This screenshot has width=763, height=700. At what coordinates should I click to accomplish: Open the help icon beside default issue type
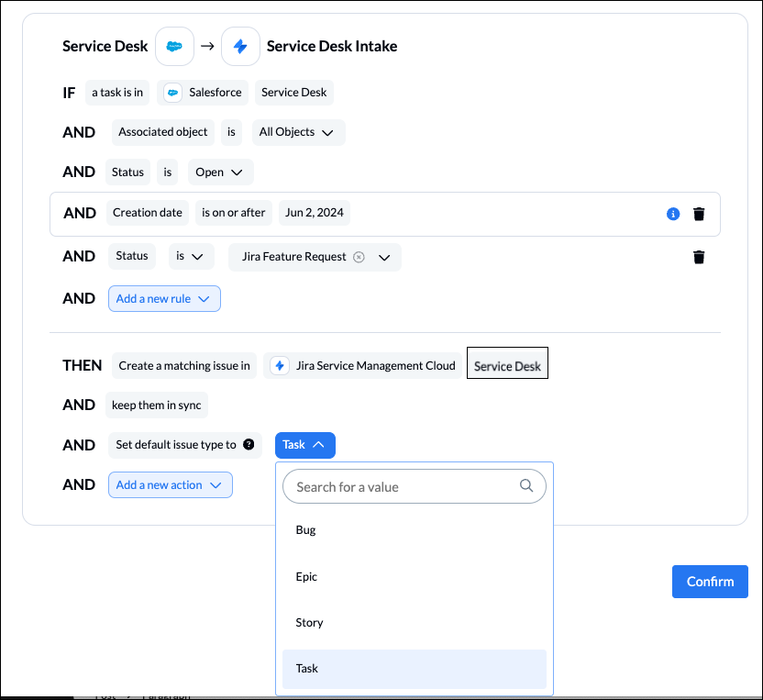(x=249, y=444)
